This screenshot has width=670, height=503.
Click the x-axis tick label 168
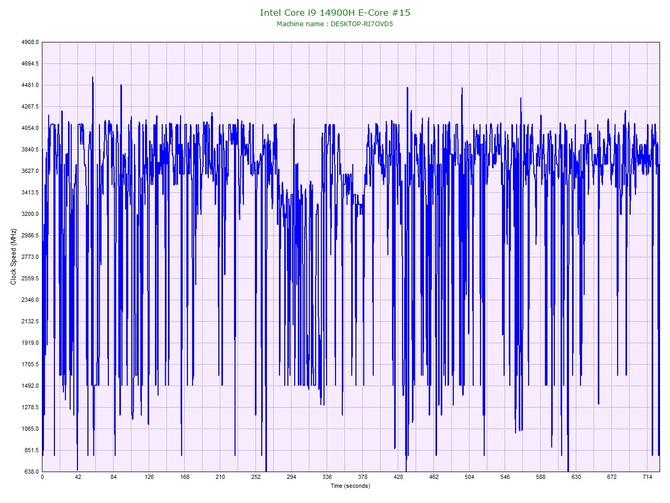pyautogui.click(x=185, y=477)
